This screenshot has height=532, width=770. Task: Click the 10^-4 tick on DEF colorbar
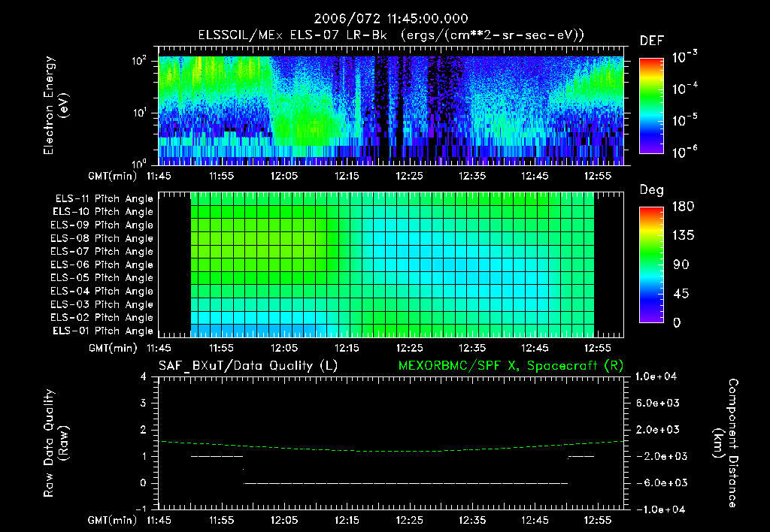point(684,89)
